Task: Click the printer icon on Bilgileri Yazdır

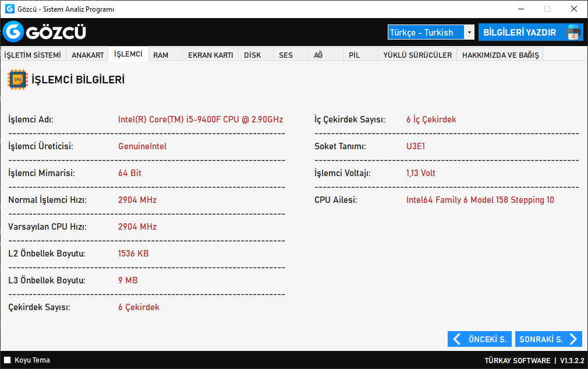Action: 573,32
